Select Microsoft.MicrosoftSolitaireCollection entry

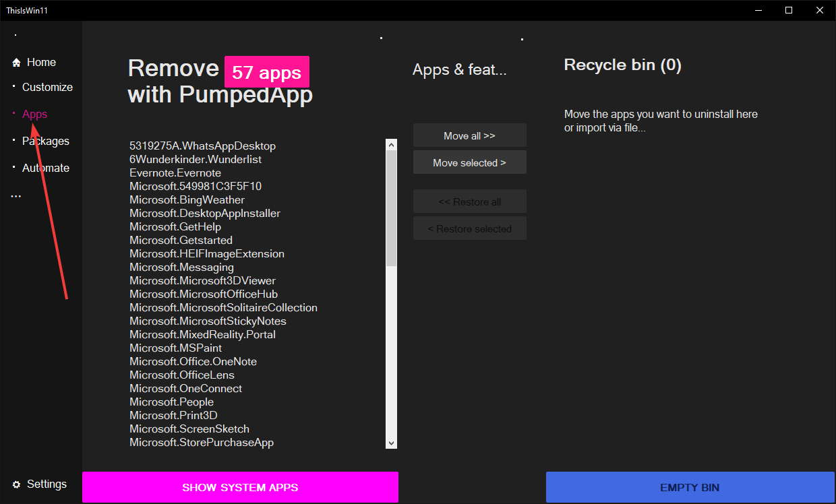[223, 307]
